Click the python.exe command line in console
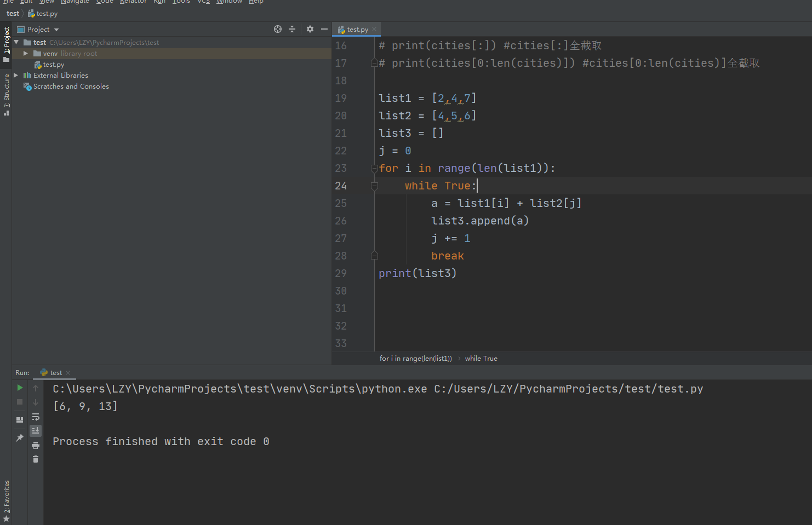The height and width of the screenshot is (525, 812). [x=378, y=389]
